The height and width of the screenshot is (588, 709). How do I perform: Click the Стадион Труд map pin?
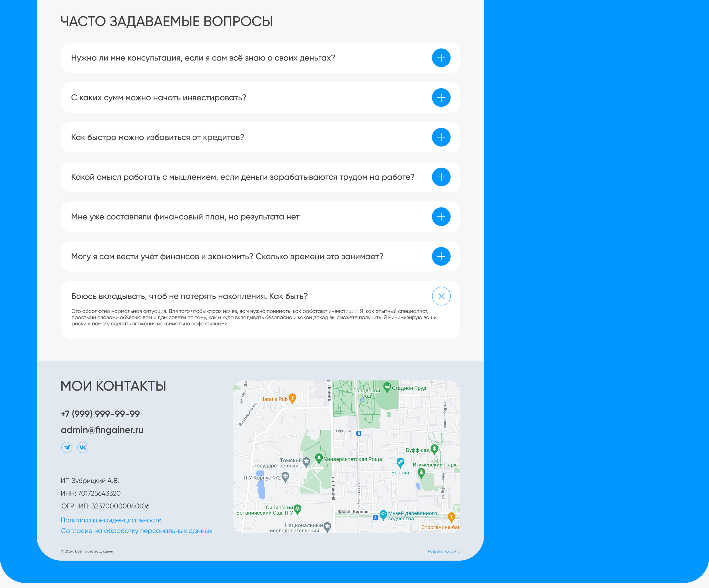[387, 387]
